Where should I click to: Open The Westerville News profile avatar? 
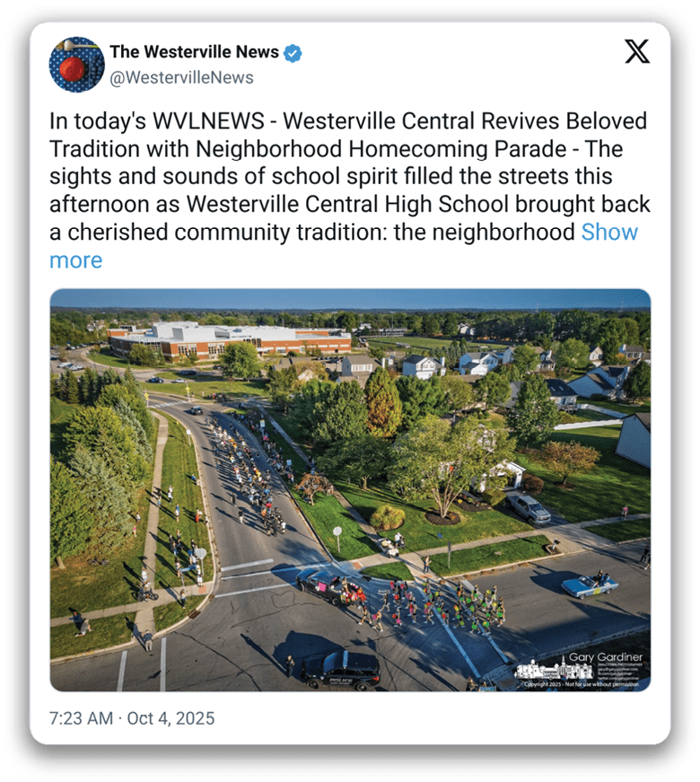(77, 65)
